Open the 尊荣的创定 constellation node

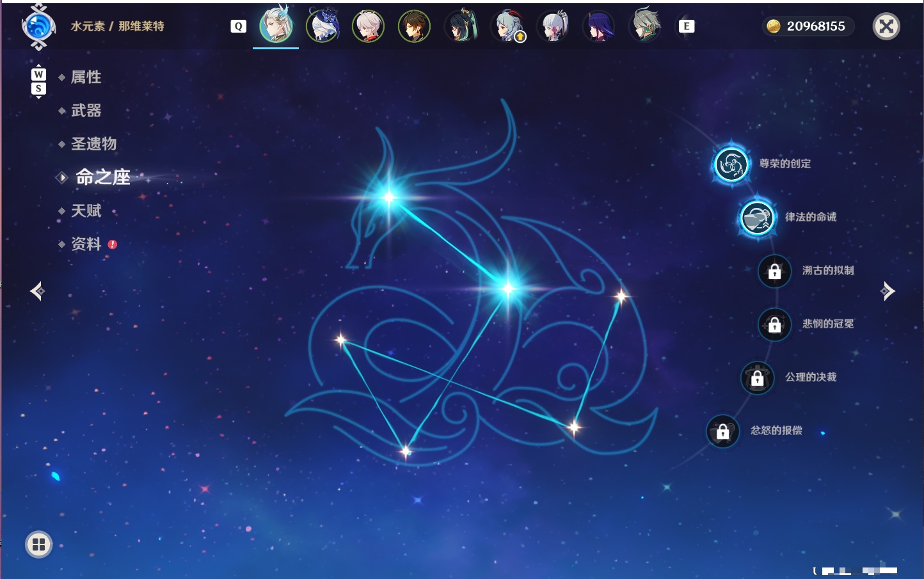731,164
